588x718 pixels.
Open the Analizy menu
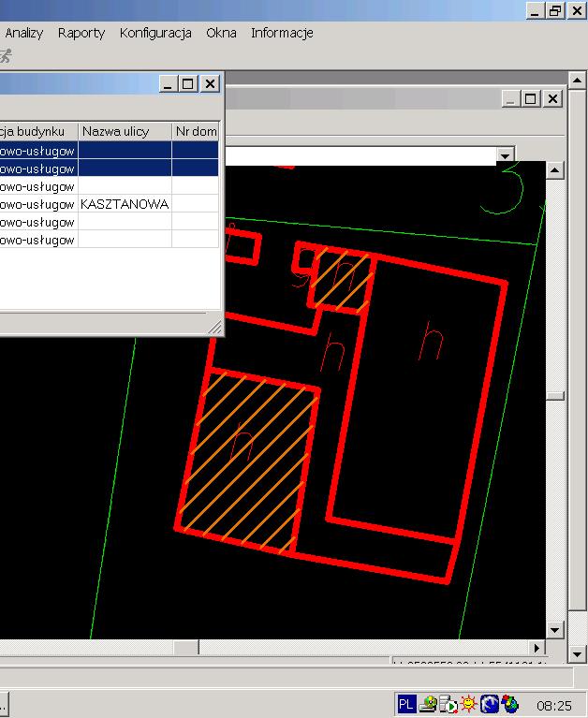(x=23, y=33)
